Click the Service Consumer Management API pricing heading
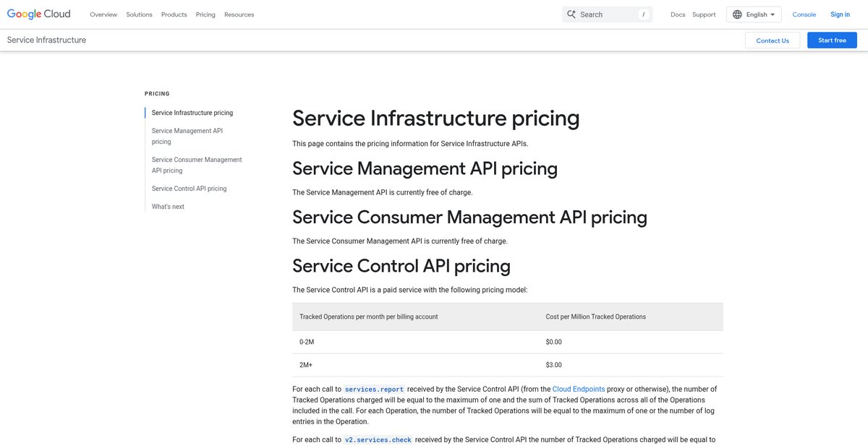868x448 pixels. pyautogui.click(x=469, y=217)
